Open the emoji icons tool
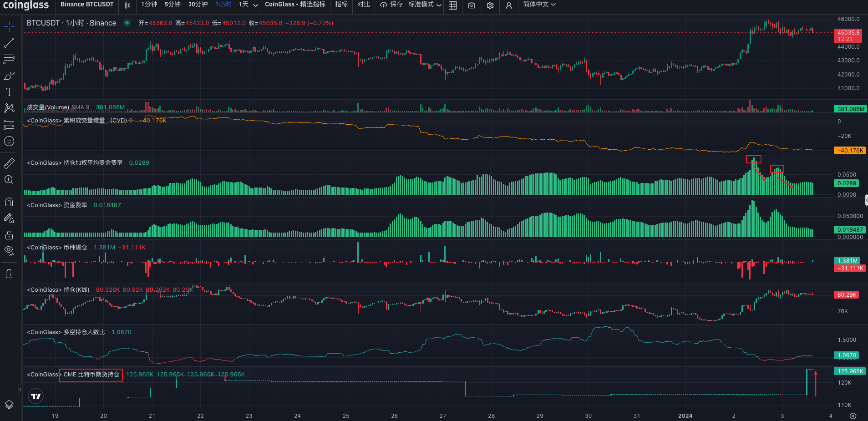 pos(9,141)
